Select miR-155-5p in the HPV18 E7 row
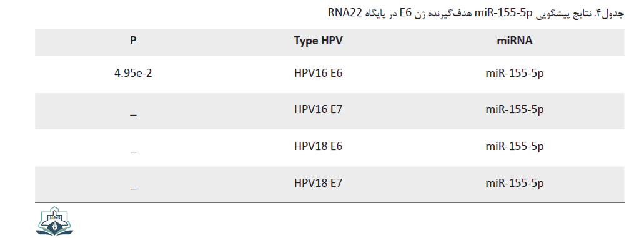Screen dimensions: 644x238 (x=515, y=183)
